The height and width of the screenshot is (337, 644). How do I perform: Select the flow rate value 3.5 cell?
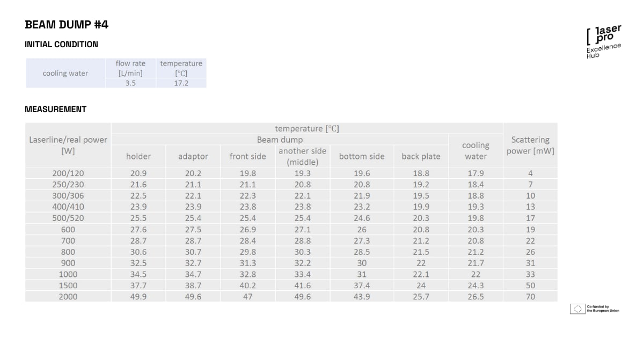click(130, 83)
